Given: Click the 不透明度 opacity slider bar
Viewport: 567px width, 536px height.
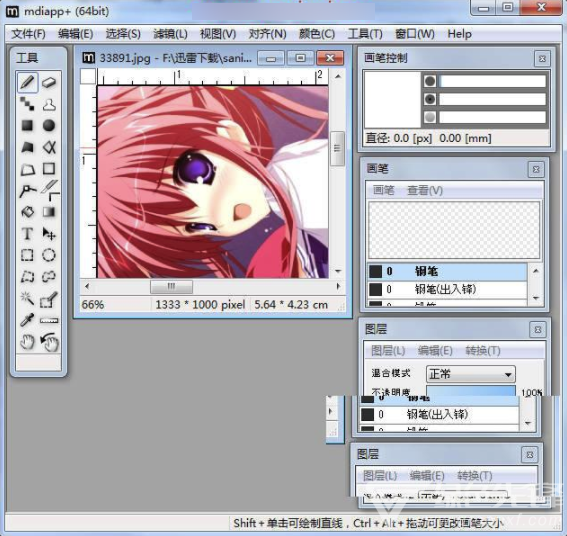Looking at the screenshot, I should (x=471, y=391).
